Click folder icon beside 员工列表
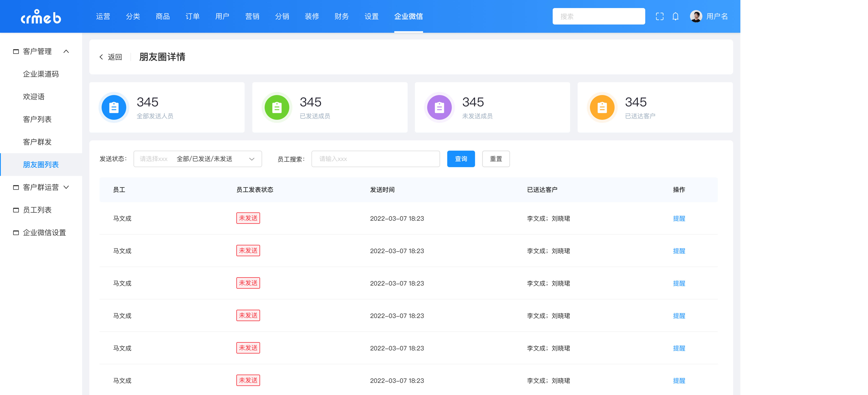Screen dimensions: 868x395 point(16,210)
